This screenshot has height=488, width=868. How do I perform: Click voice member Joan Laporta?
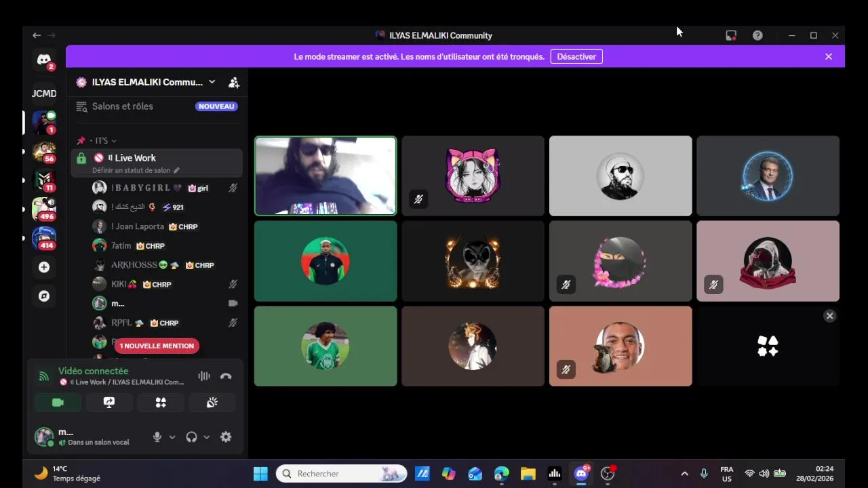pos(166,226)
